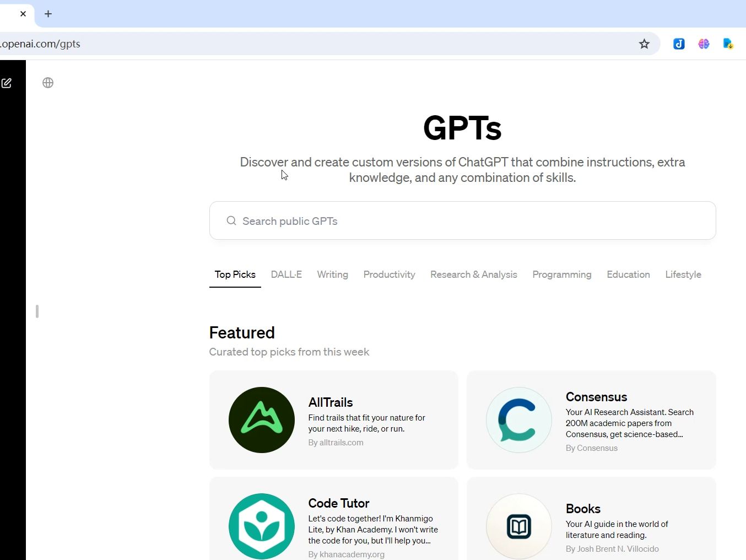Open the document download extension icon
The width and height of the screenshot is (746, 560).
728,44
